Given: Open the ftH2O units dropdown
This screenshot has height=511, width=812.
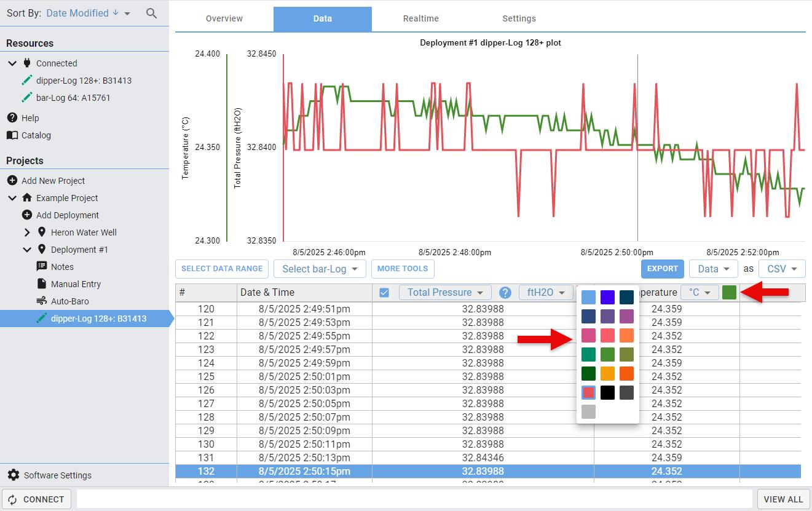Looking at the screenshot, I should 545,293.
